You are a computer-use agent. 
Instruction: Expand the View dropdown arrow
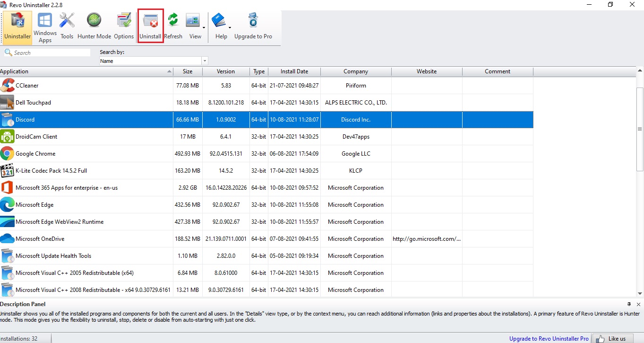click(x=204, y=27)
